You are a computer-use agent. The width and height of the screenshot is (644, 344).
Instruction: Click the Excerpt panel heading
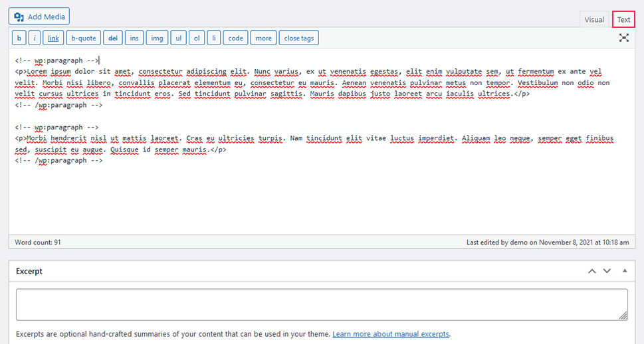(x=29, y=271)
